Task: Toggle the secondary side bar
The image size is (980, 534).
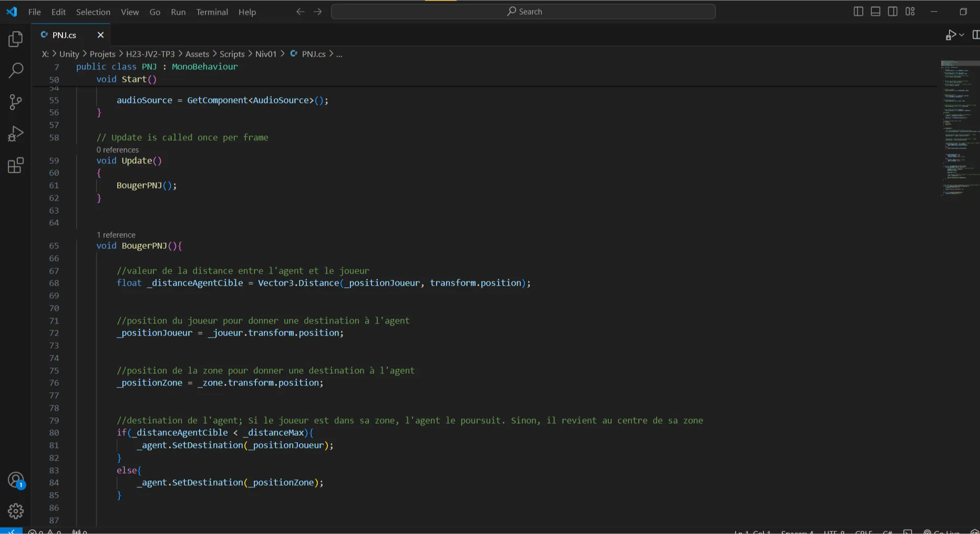Action: (x=892, y=11)
